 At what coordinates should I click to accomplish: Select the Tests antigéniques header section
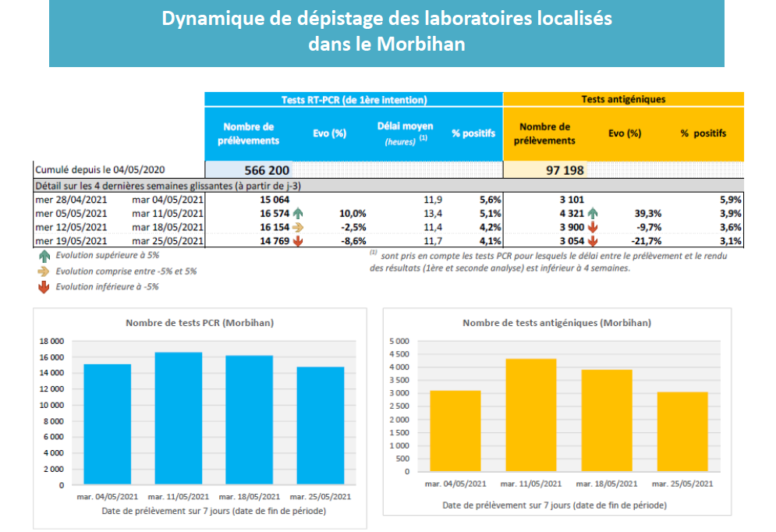623,100
